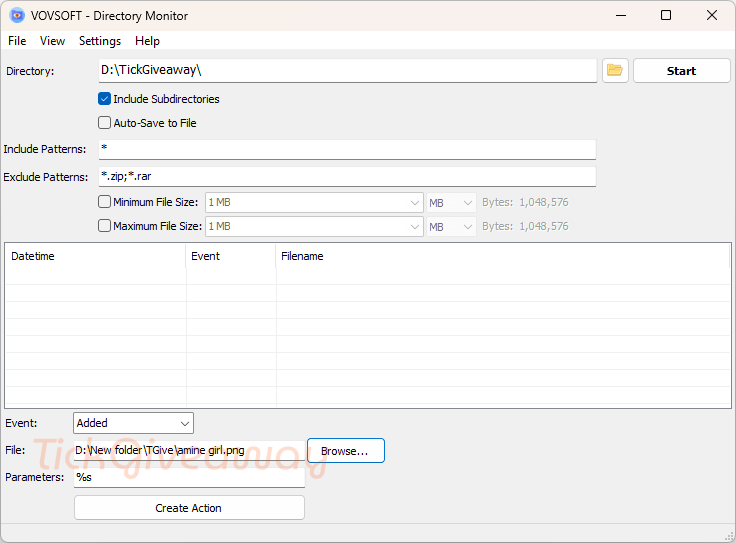
Task: Open the File menu
Action: tap(17, 41)
